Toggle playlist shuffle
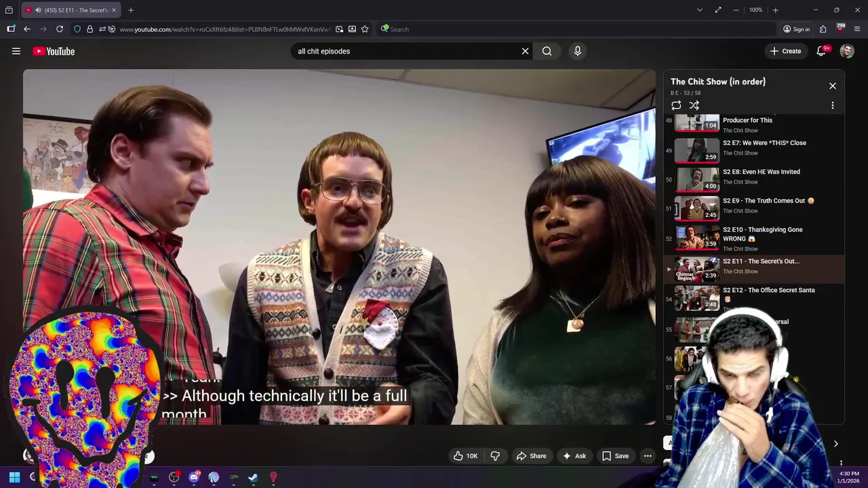The height and width of the screenshot is (488, 868). click(x=694, y=105)
